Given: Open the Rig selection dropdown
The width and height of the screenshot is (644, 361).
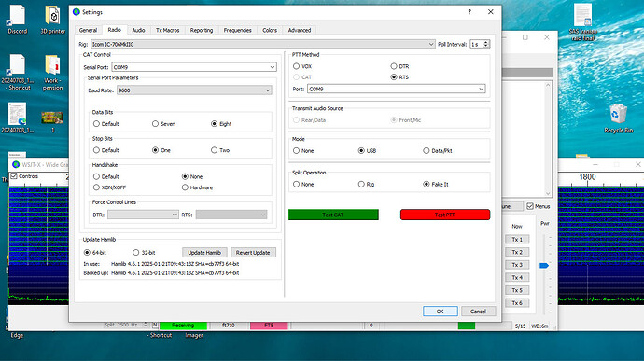Looking at the screenshot, I should (262, 44).
